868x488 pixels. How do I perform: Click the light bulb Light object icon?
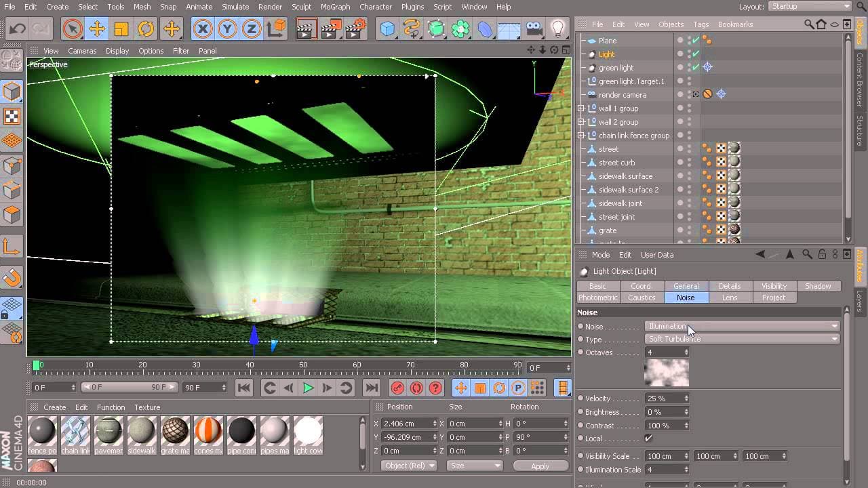(x=557, y=29)
